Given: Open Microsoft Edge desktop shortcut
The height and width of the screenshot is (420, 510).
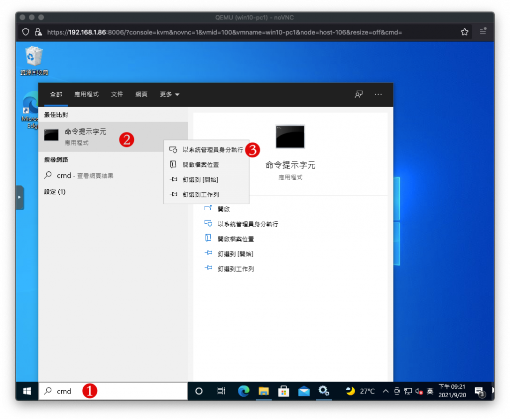Looking at the screenshot, I should pos(30,111).
